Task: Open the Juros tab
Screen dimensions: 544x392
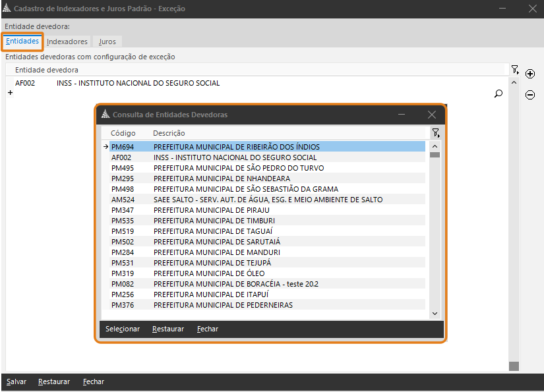Action: pyautogui.click(x=107, y=42)
